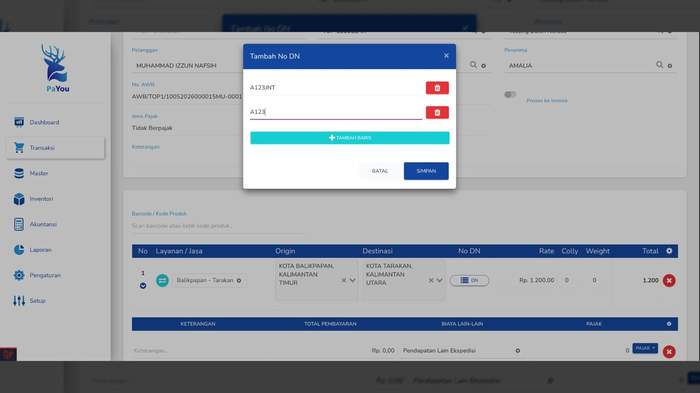Search receiver with Penerima magnifier icon
The height and width of the screenshot is (393, 700).
tap(659, 65)
